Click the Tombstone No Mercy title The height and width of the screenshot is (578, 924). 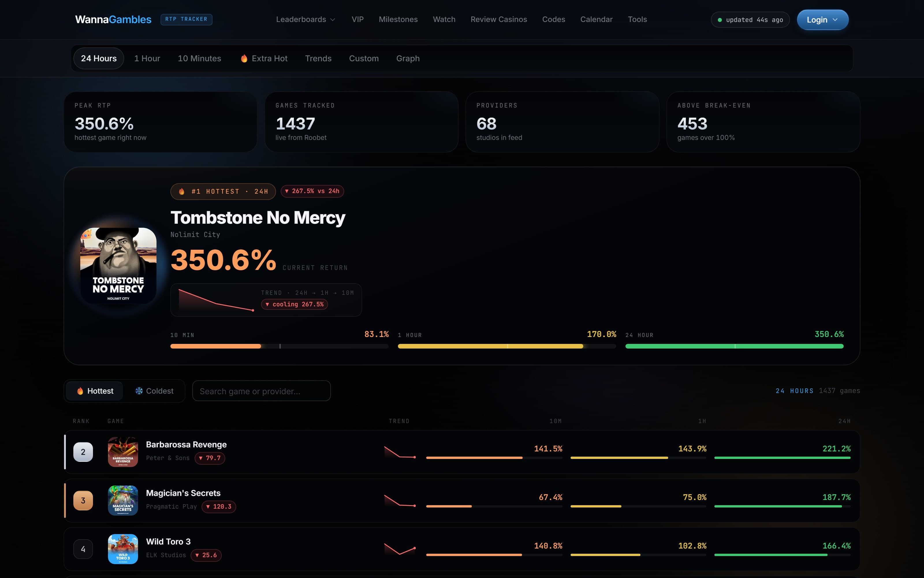(258, 218)
